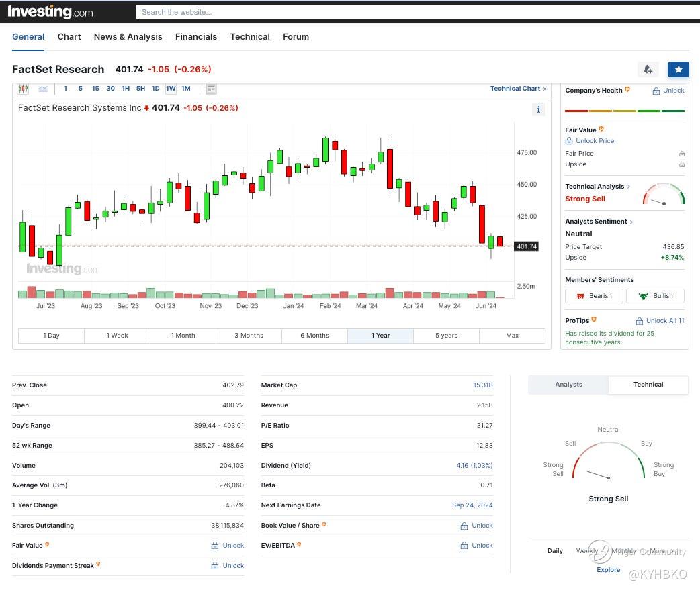Select the 30 minute interval
The width and height of the screenshot is (700, 590).
pos(111,89)
